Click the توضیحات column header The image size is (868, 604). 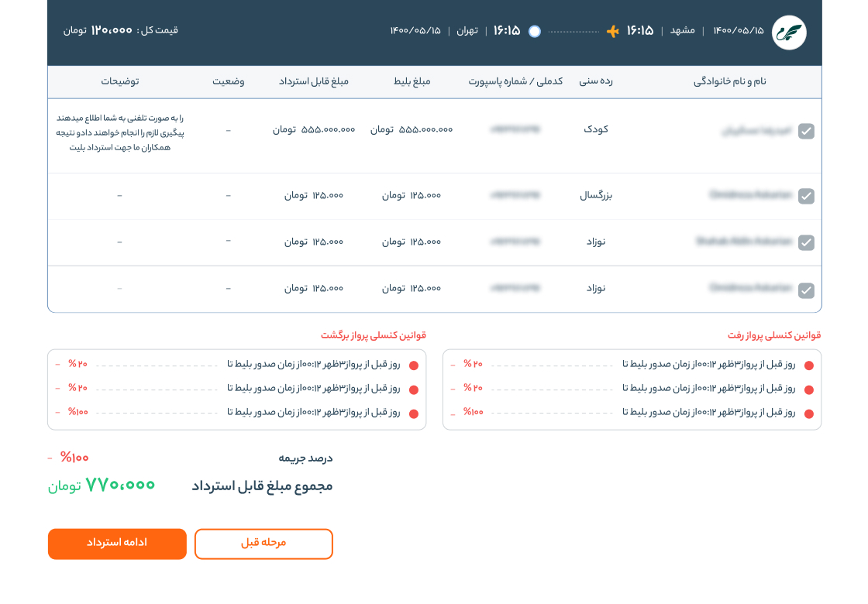(120, 81)
